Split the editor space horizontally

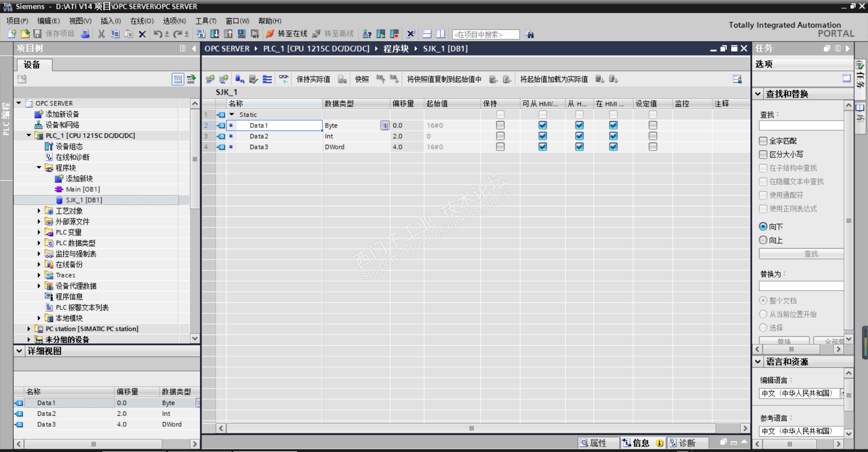click(x=427, y=34)
